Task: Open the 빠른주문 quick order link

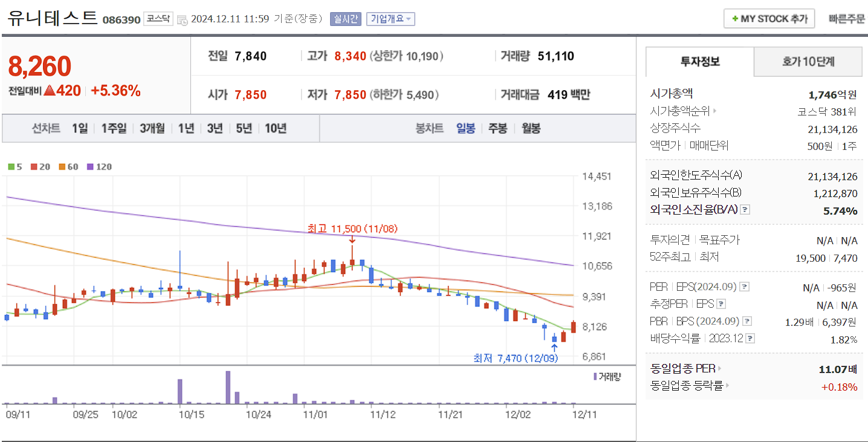Action: point(846,19)
